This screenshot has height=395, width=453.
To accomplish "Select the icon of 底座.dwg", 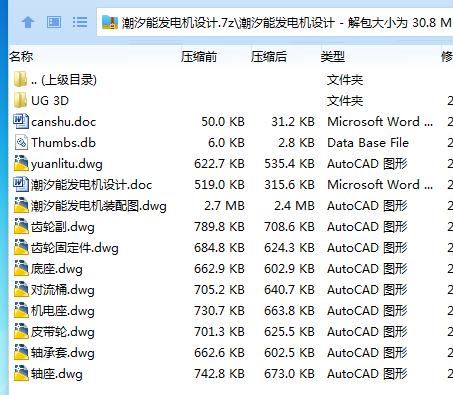I will tap(21, 268).
